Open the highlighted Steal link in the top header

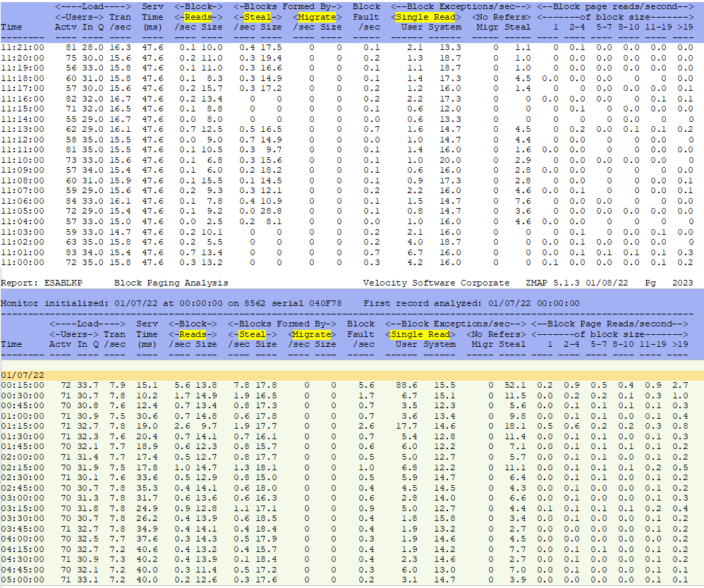pyautogui.click(x=251, y=18)
